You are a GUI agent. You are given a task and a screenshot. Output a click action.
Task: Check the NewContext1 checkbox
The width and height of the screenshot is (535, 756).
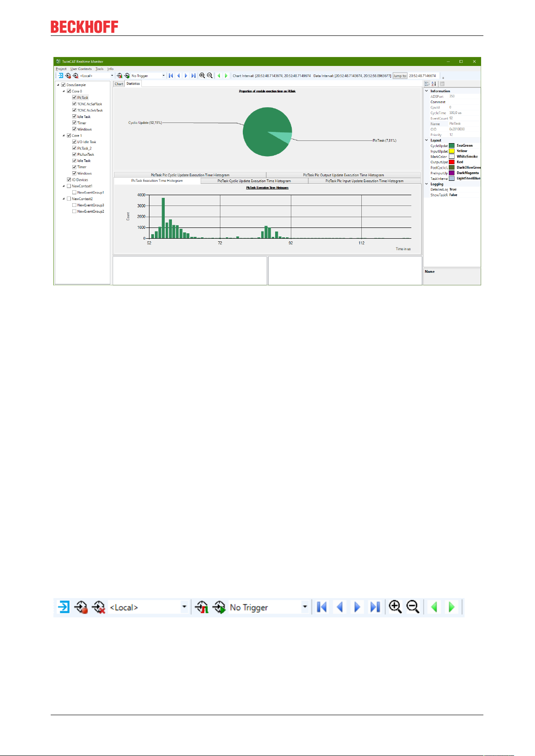click(69, 186)
